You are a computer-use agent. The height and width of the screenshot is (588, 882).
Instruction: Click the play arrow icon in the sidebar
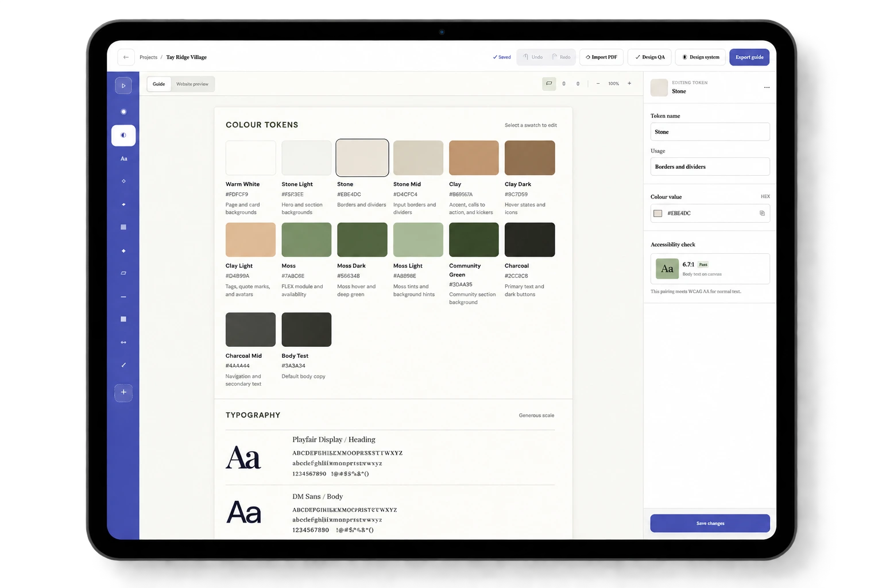tap(123, 86)
